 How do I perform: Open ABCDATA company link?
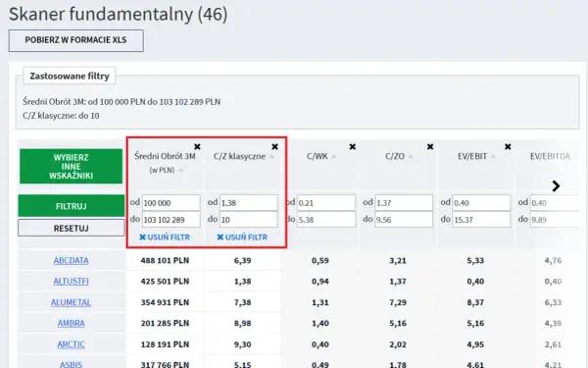(x=72, y=260)
